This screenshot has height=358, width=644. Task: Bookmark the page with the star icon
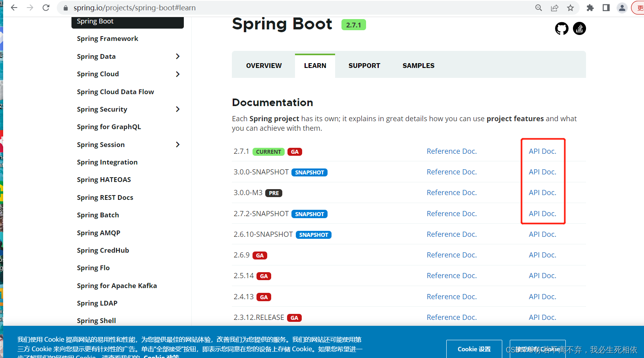click(571, 8)
